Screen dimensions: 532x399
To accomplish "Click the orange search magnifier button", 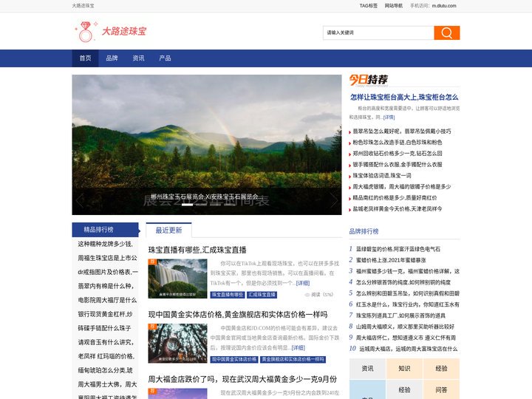I will click(x=447, y=33).
